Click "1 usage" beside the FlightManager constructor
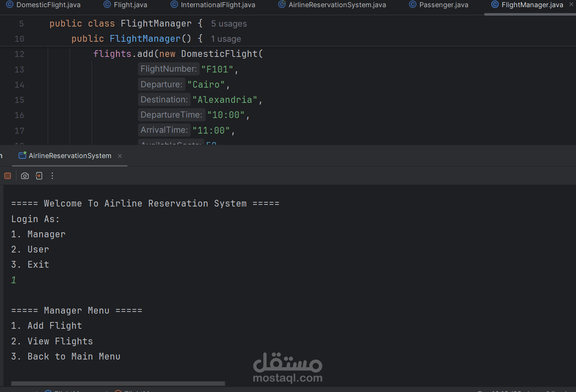The image size is (576, 392). pyautogui.click(x=226, y=38)
